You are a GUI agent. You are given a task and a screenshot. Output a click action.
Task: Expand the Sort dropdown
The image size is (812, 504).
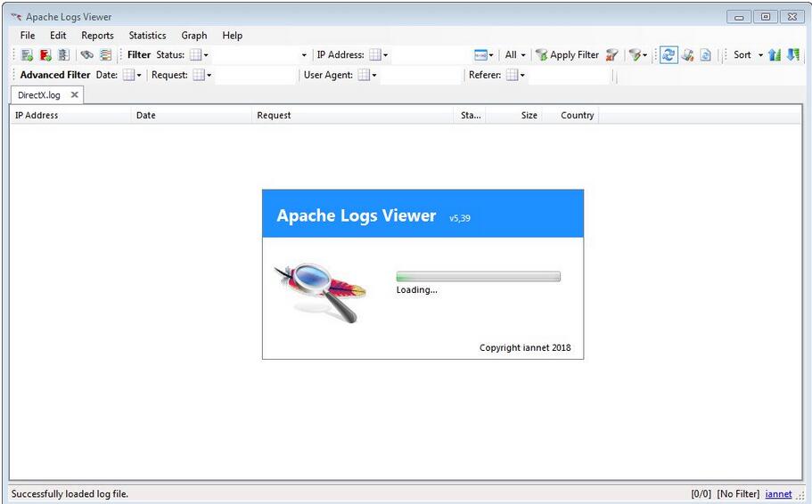point(760,55)
